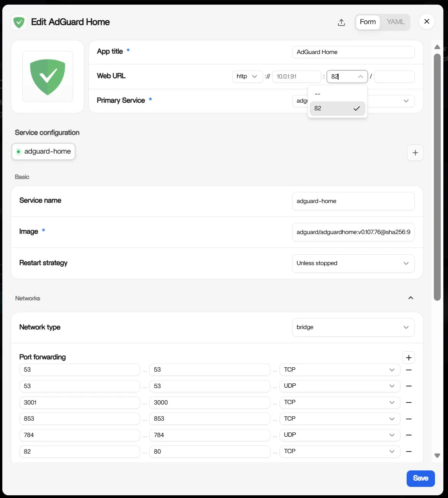The width and height of the screenshot is (448, 498).
Task: Choose the '--' option in port list
Action: point(337,94)
